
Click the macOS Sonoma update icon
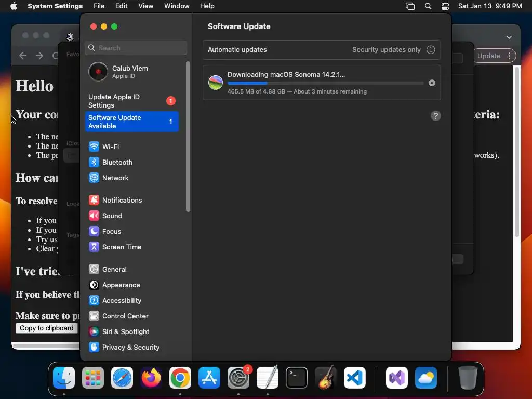(216, 83)
